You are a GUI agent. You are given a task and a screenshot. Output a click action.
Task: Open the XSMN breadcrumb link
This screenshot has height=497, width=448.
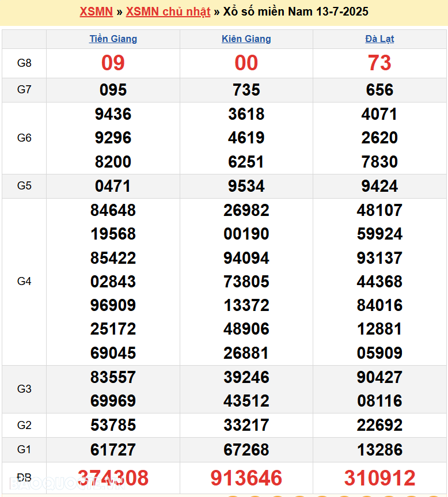pos(96,12)
